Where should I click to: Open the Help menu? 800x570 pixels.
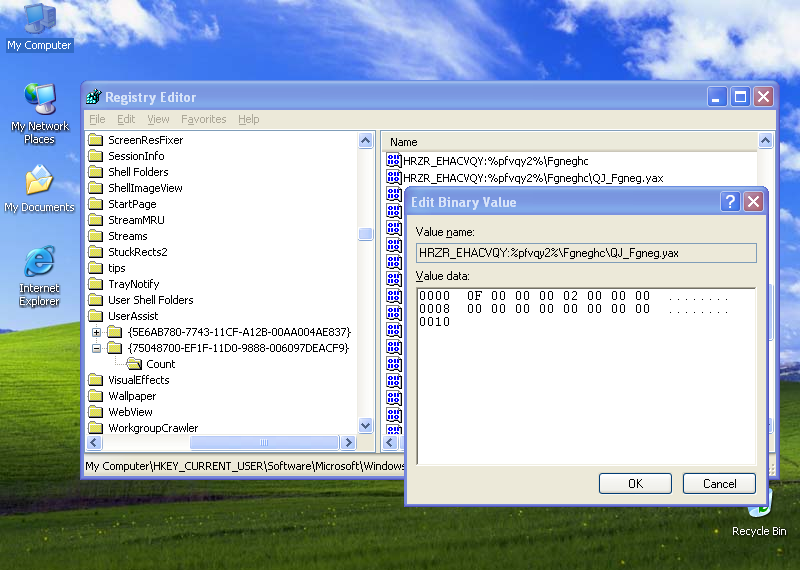pyautogui.click(x=248, y=119)
